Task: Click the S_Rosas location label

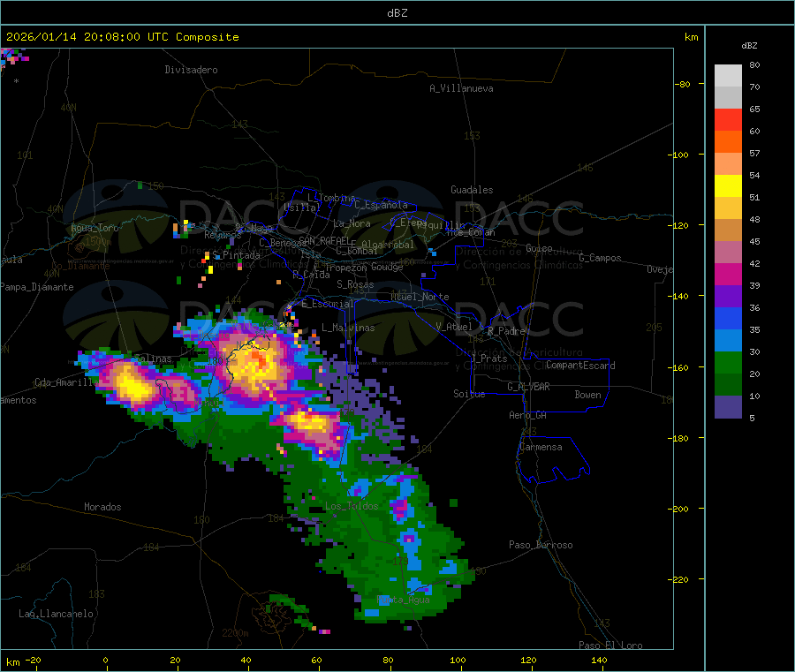Action: pos(355,284)
